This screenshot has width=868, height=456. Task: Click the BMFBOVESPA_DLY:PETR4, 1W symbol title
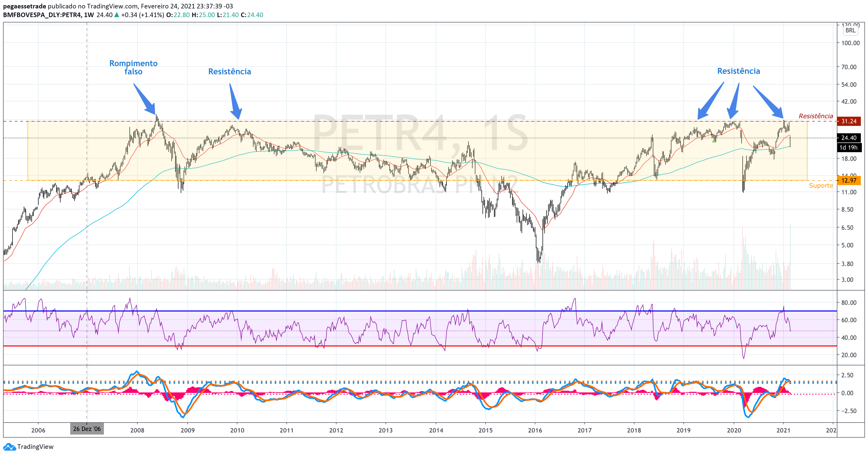point(49,15)
